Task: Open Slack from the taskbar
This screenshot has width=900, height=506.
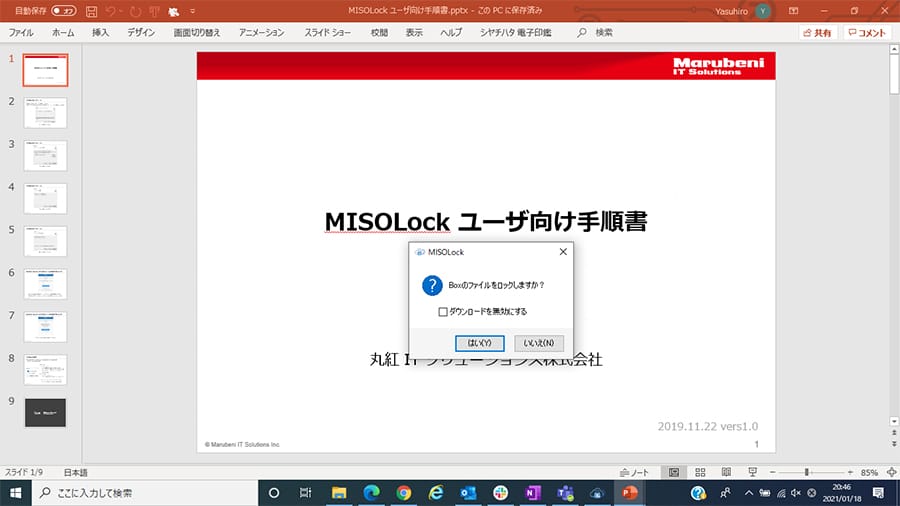Action: point(501,493)
